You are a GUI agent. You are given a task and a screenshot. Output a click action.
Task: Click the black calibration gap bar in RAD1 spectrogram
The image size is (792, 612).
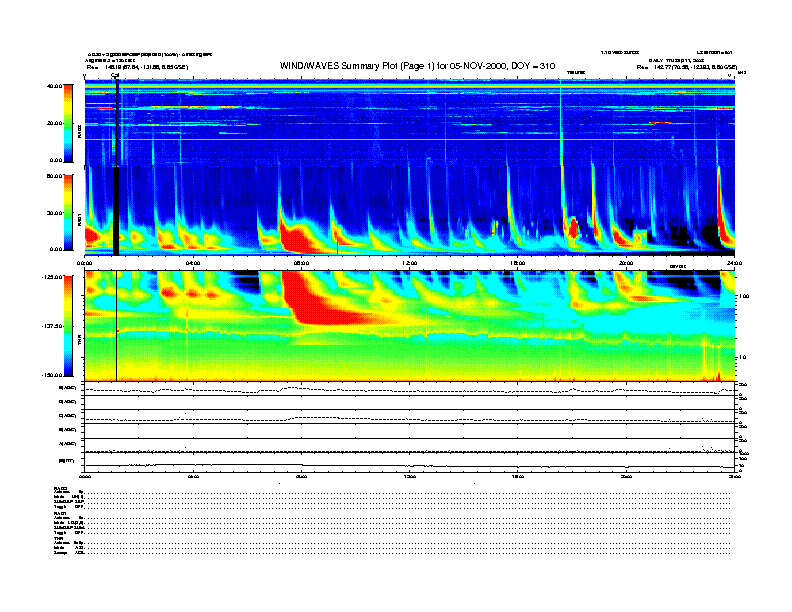point(116,211)
